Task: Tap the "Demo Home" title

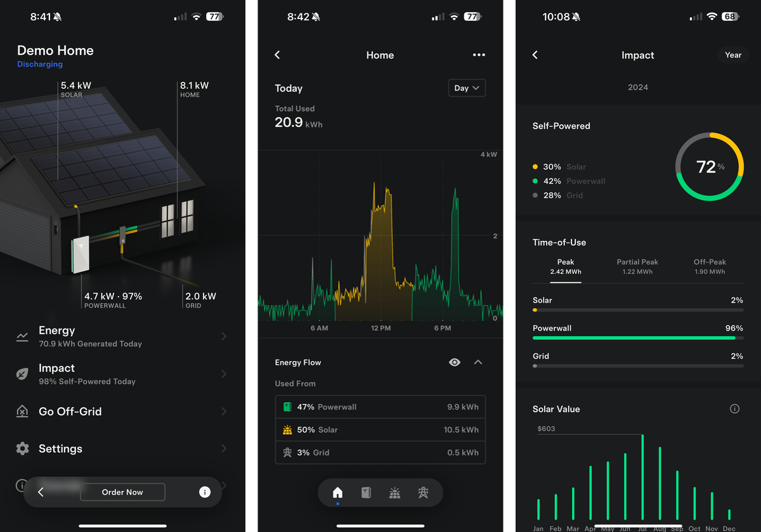Action: coord(55,51)
